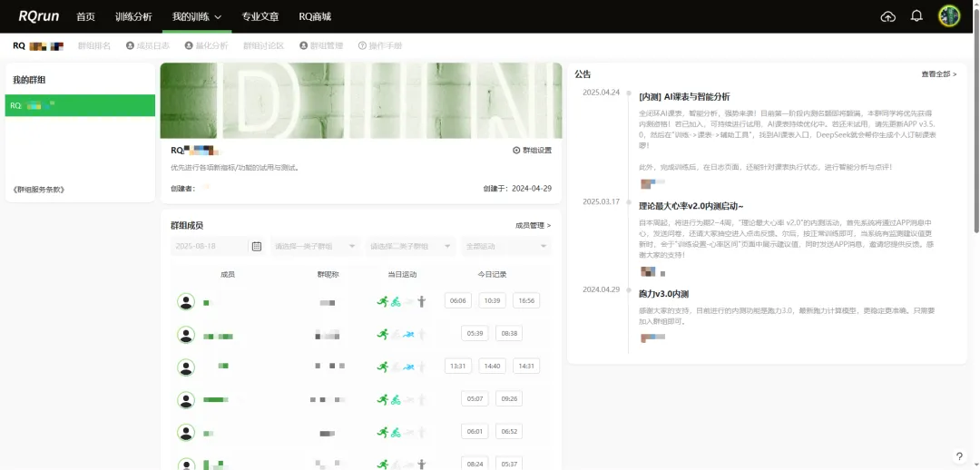Open the user profile avatar menu
The image size is (980, 470).
[949, 16]
